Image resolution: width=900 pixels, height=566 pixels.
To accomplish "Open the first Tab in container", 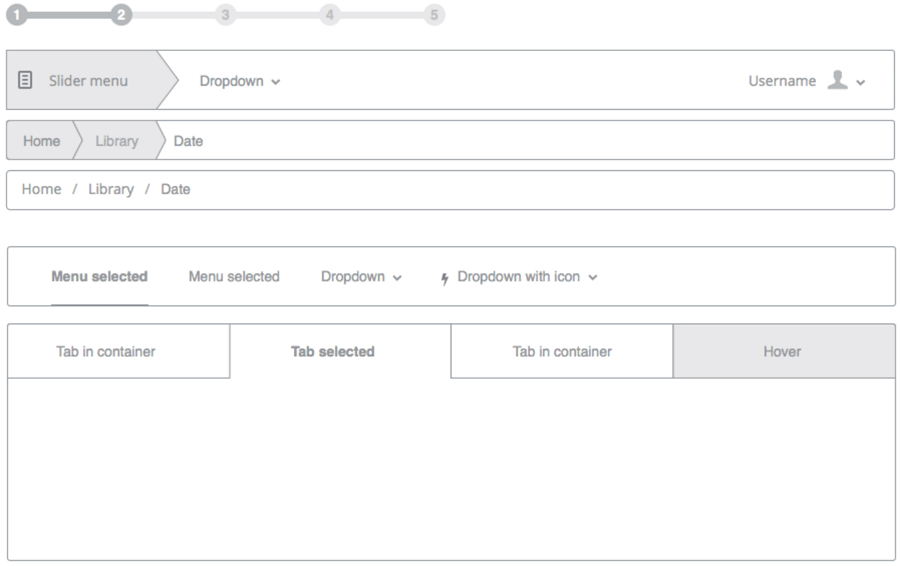I will tap(106, 352).
